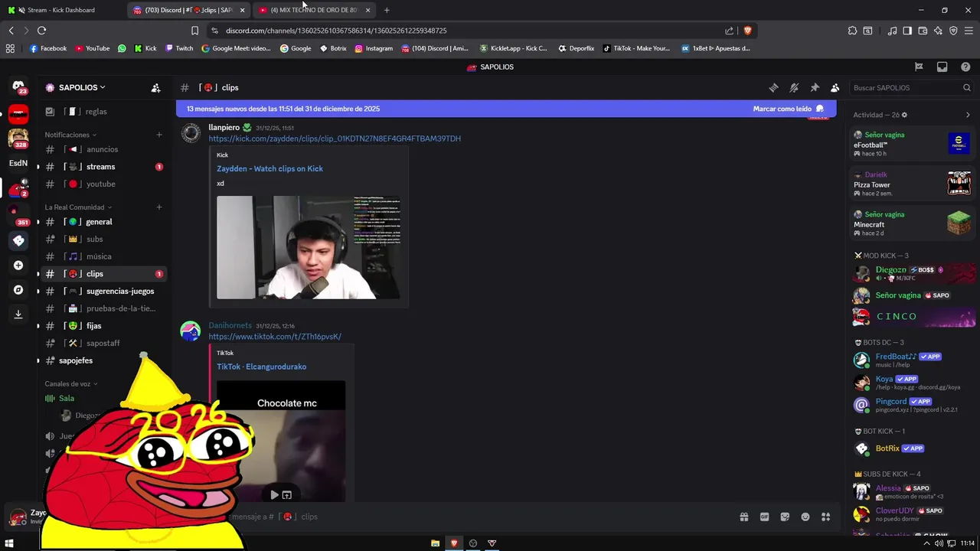Viewport: 980px width, 551px height.
Task: Click the Windows Start button
Action: [x=10, y=543]
